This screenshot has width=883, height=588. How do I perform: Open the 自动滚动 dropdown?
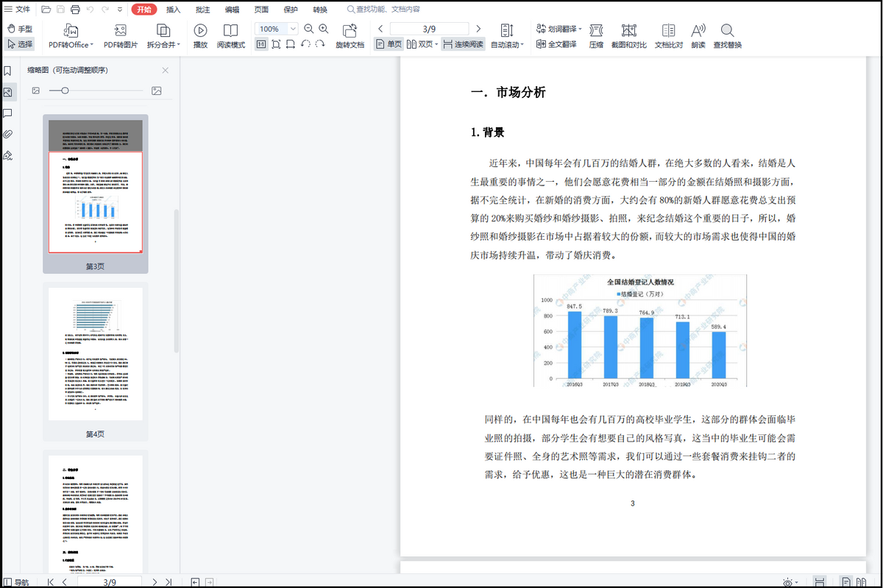coord(507,36)
